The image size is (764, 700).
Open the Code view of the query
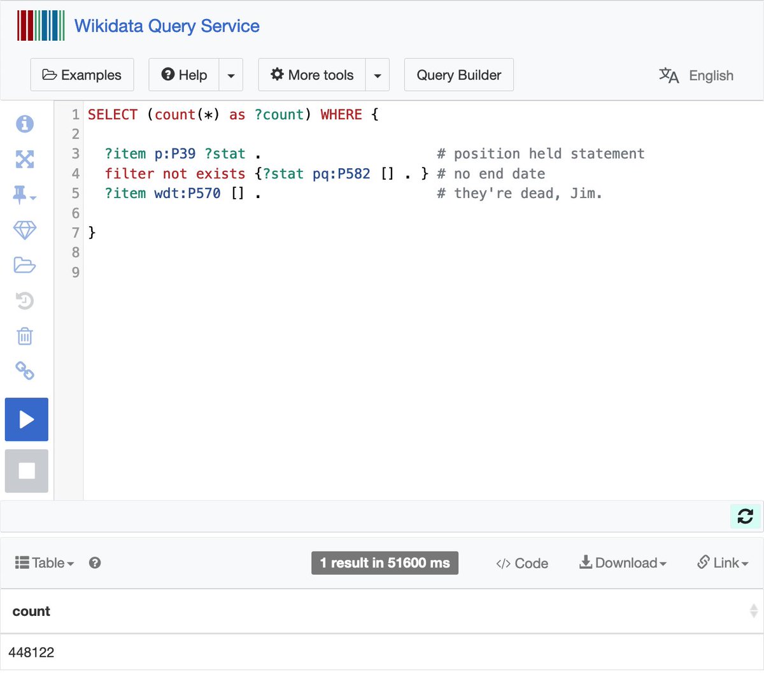[522, 563]
